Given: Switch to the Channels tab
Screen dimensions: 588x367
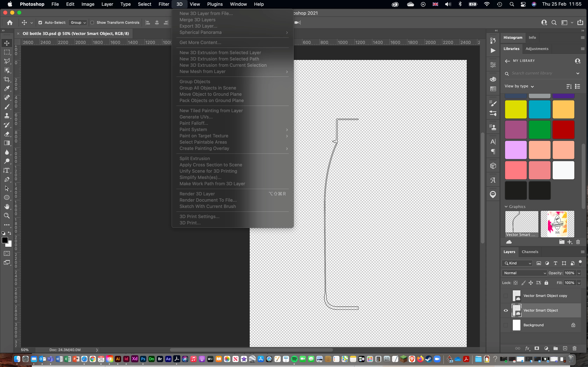Looking at the screenshot, I should (x=530, y=252).
